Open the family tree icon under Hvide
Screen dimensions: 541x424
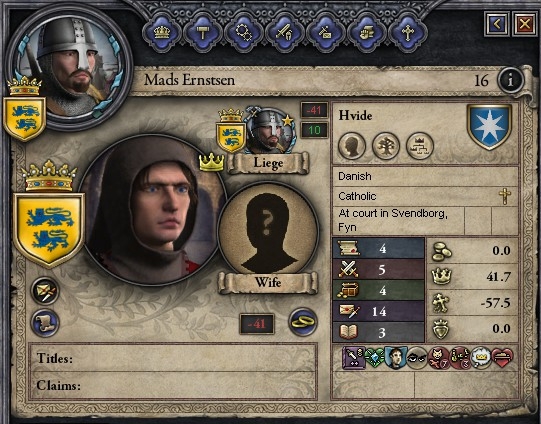[x=386, y=146]
